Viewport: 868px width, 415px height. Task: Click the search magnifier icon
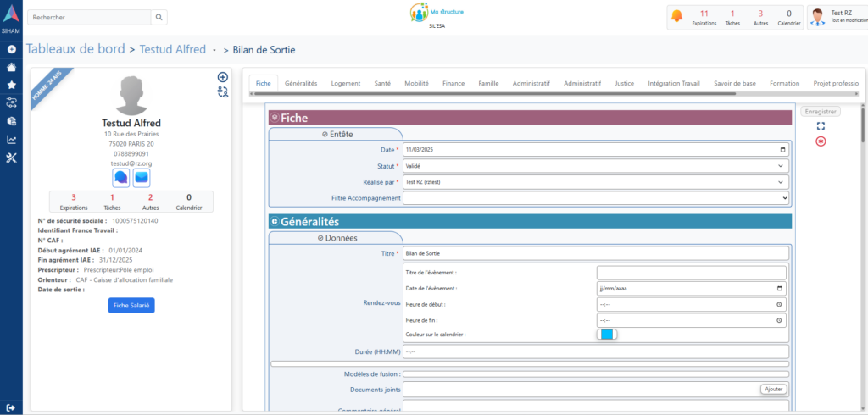[x=159, y=17]
